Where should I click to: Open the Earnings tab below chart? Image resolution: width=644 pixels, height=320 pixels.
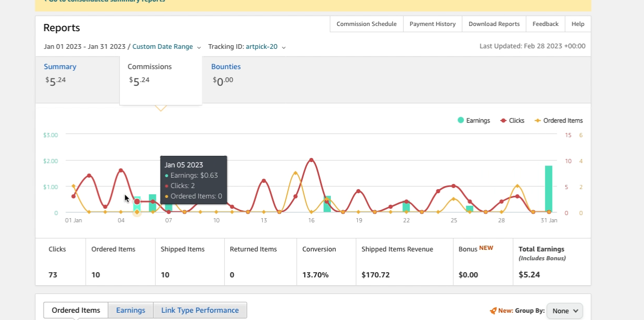[x=131, y=310]
